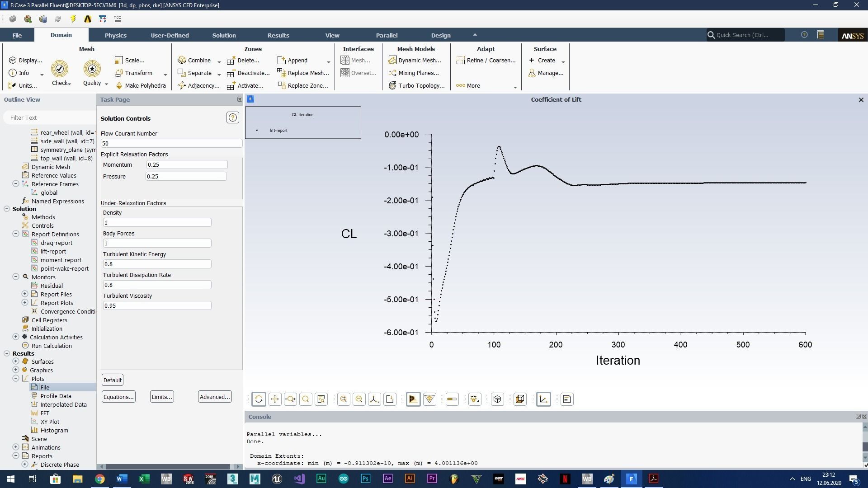The image size is (868, 488).
Task: Open the Parallel ribbon tab
Action: 387,35
